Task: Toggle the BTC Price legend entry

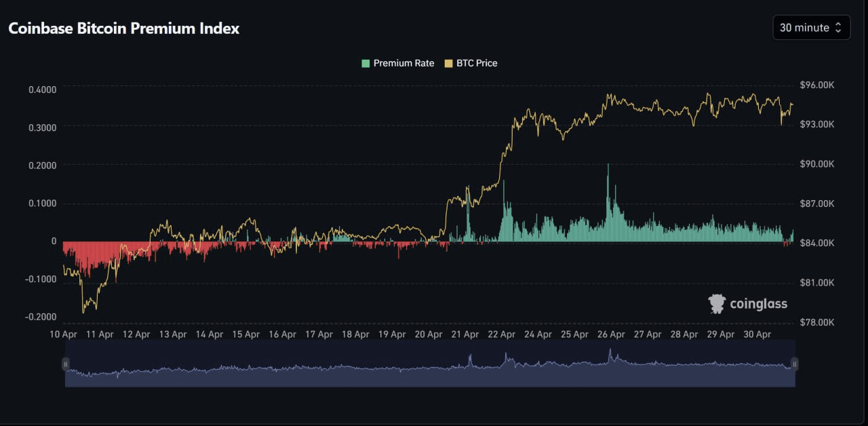Action: tap(471, 63)
